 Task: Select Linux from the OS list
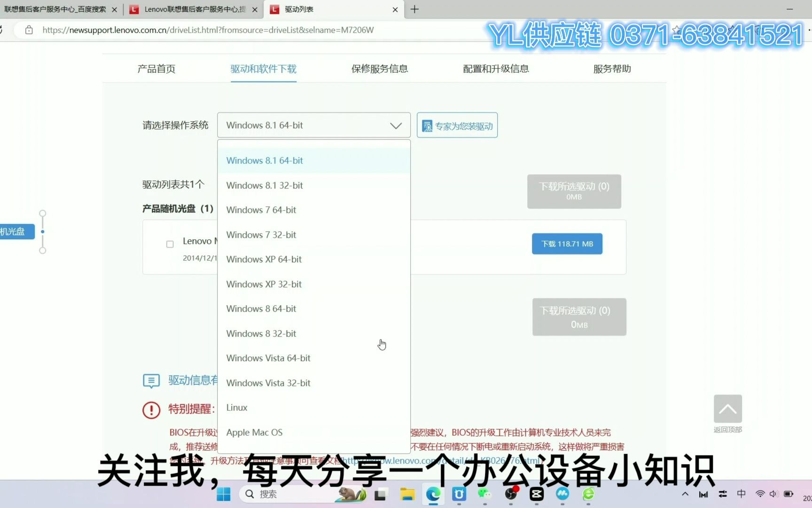coord(314,407)
